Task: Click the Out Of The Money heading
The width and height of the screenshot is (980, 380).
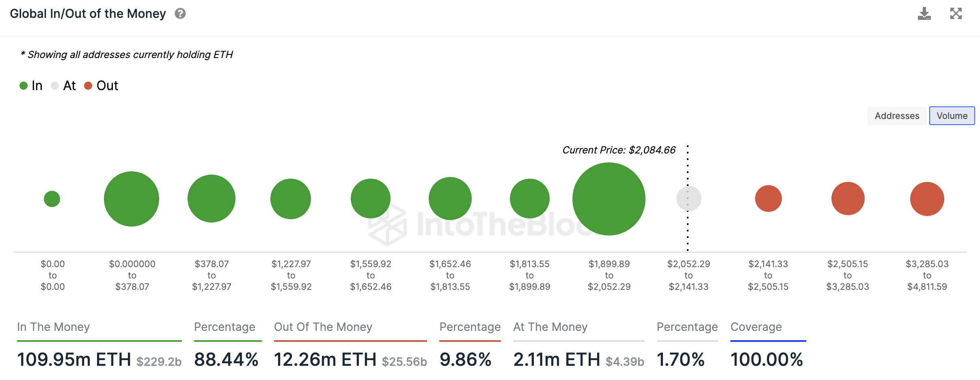Action: [x=323, y=327]
